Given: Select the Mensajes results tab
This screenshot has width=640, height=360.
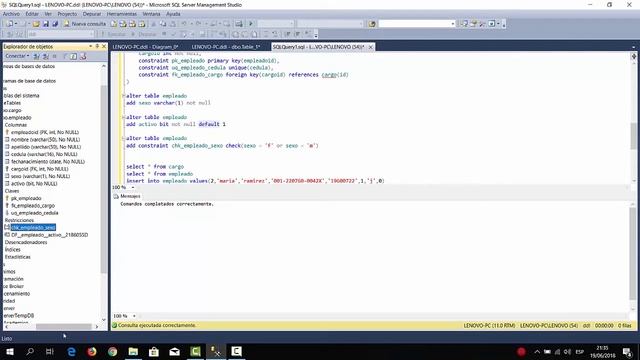Looking at the screenshot, I should click(127, 196).
